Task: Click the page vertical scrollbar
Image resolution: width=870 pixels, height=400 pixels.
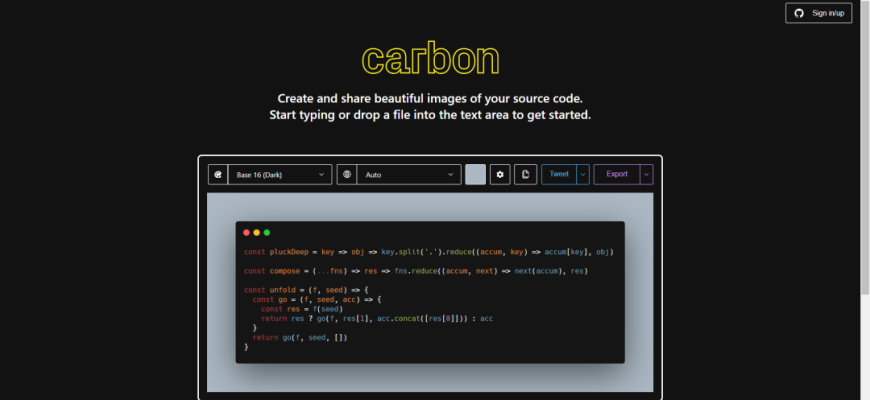Action: (x=865, y=147)
